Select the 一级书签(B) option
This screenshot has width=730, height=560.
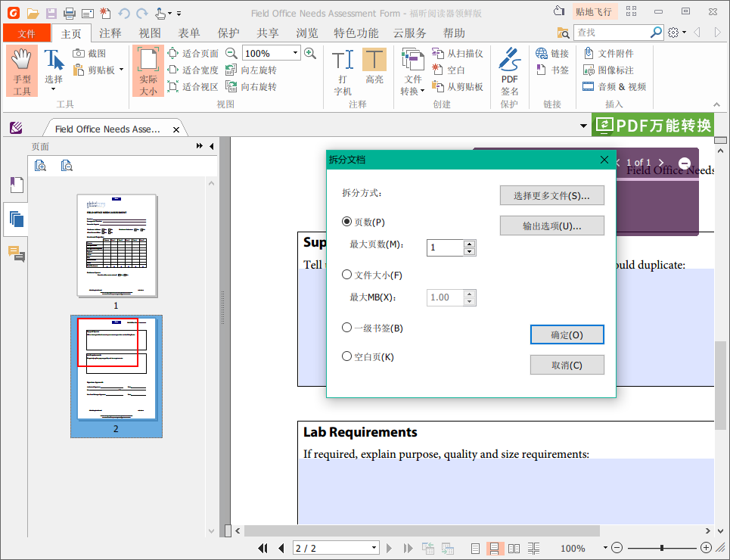[346, 327]
